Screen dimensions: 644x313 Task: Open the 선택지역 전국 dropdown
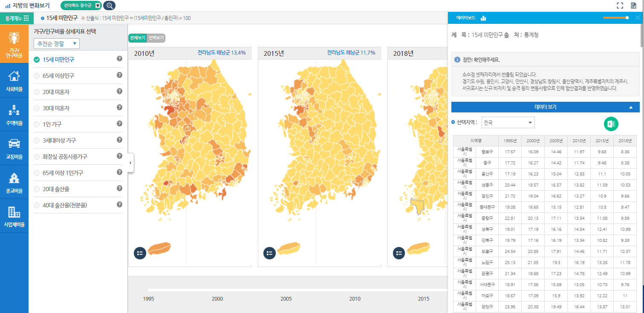click(x=508, y=123)
